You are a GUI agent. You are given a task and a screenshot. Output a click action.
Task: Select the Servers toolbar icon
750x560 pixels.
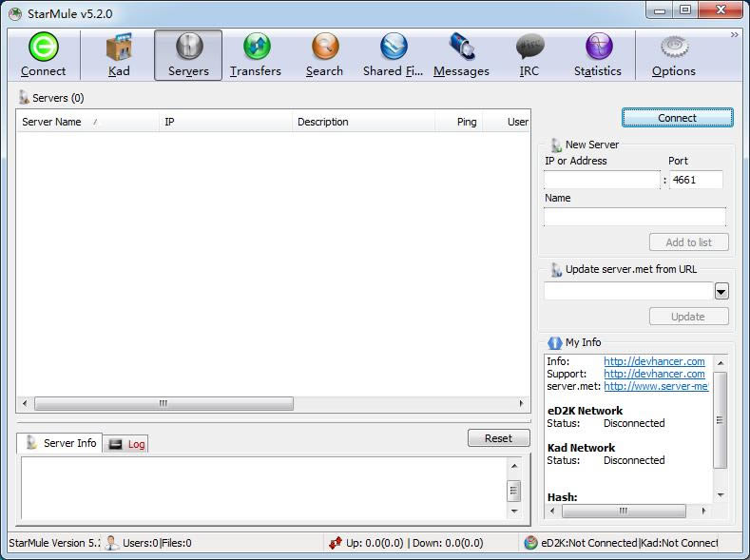pos(189,46)
